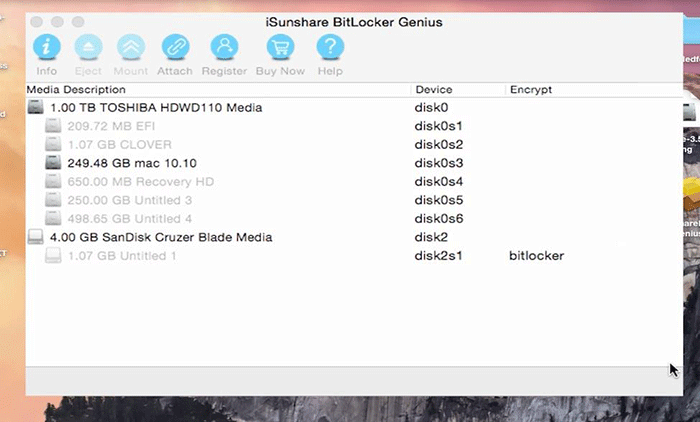
Task: Click the disk0s1 device cell
Action: click(438, 126)
